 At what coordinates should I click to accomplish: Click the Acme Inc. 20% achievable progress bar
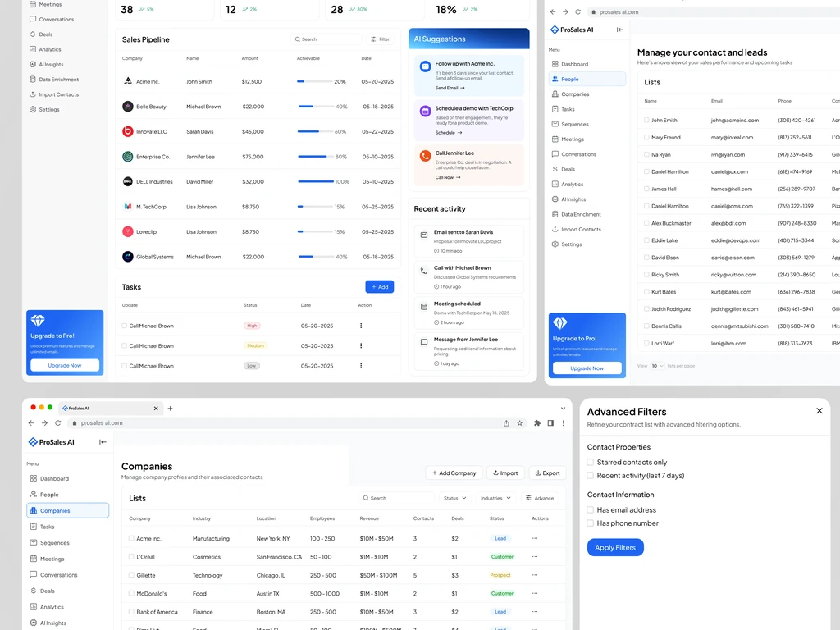(315, 81)
